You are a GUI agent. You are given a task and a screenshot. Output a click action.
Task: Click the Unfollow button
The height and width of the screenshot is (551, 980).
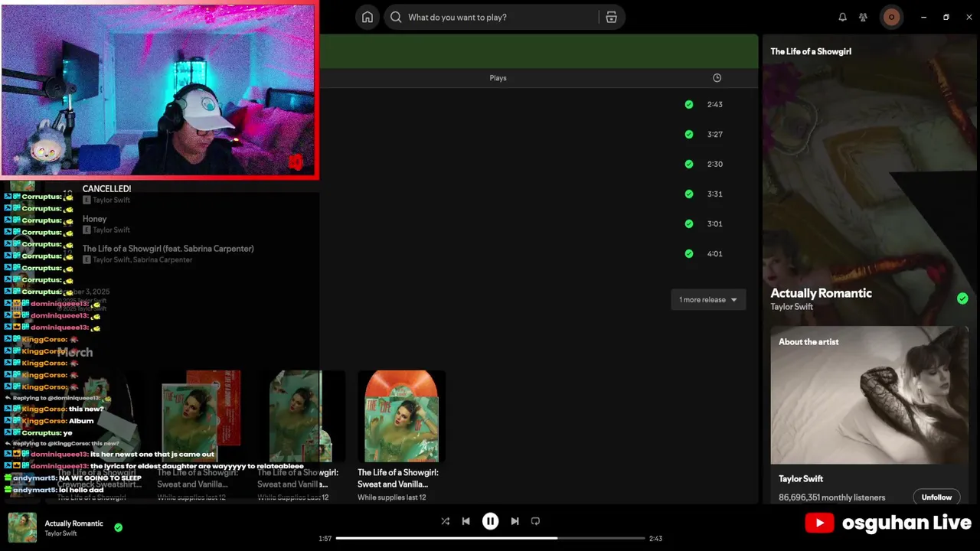click(x=936, y=497)
